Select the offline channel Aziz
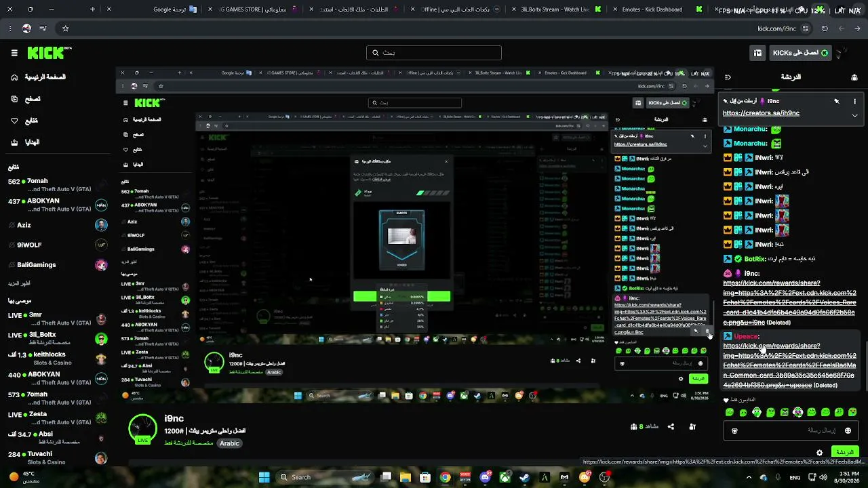This screenshot has height=488, width=868. [58, 225]
